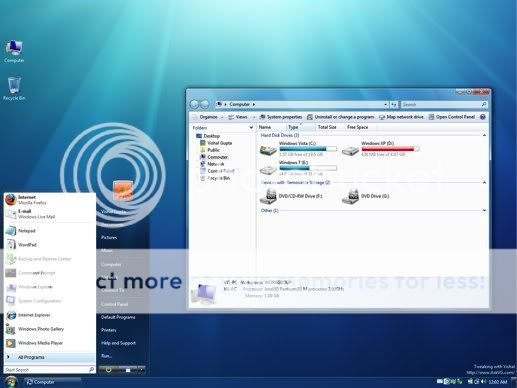Sort by Name column header
This screenshot has height=388, width=517.
click(271, 127)
